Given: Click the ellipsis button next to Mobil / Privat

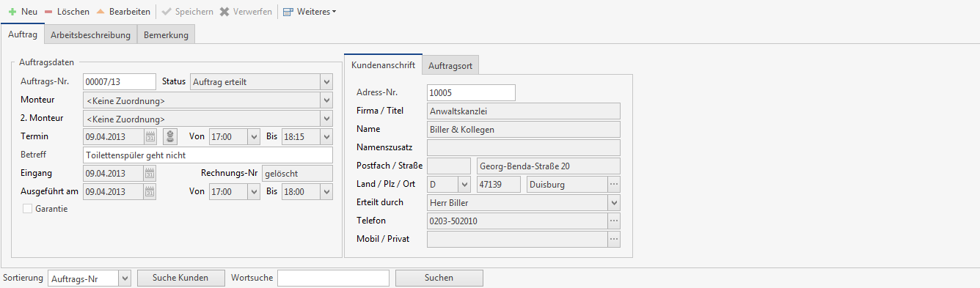Looking at the screenshot, I should [x=614, y=239].
